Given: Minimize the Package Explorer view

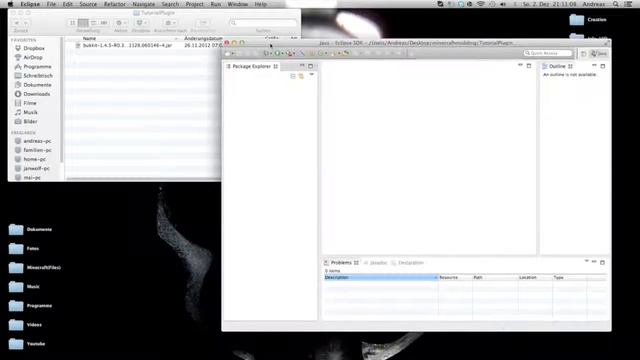Looking at the screenshot, I should coord(302,65).
